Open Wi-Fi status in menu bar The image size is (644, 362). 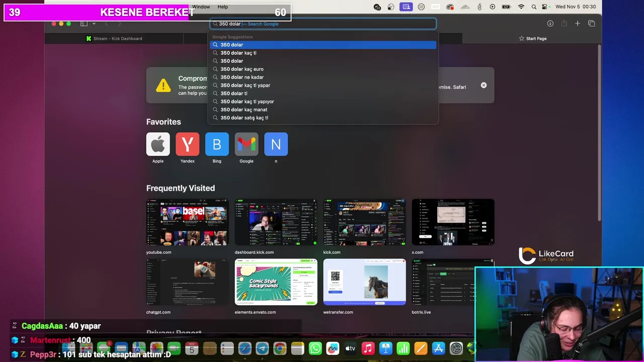[x=521, y=7]
